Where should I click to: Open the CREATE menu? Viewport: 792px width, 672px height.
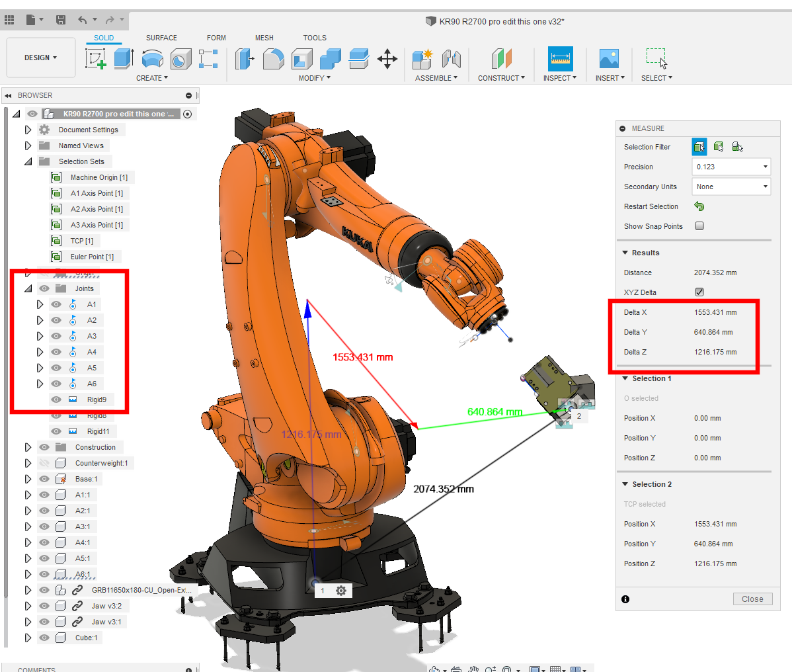152,78
